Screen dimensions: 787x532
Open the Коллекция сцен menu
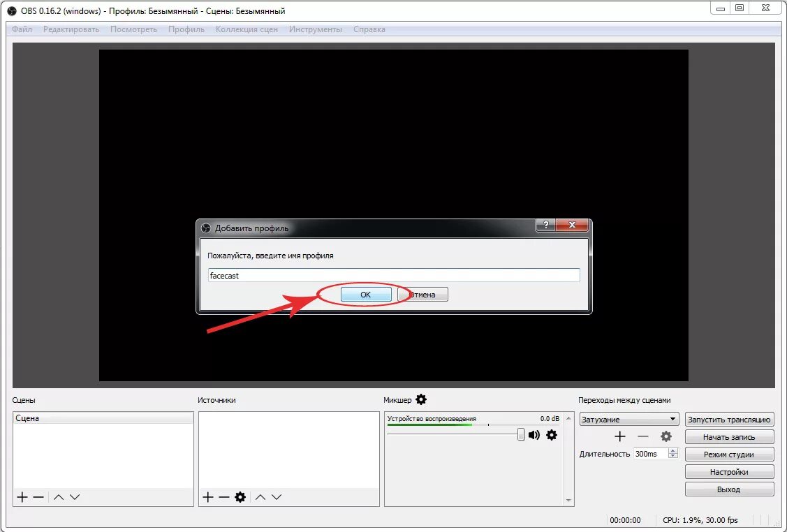(x=247, y=29)
